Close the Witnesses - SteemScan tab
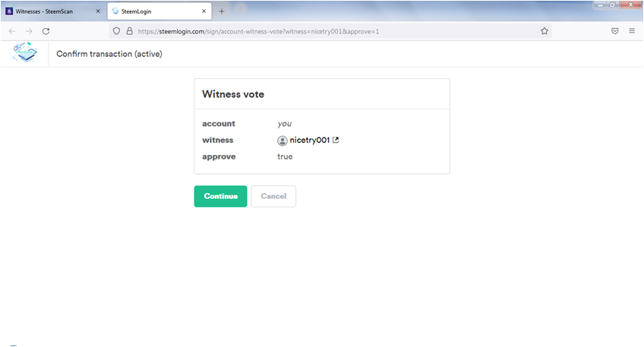The height and width of the screenshot is (347, 644). point(98,11)
